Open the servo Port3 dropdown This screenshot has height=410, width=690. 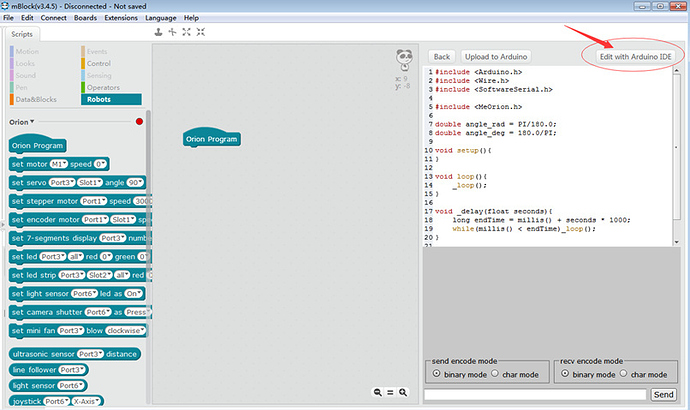62,183
